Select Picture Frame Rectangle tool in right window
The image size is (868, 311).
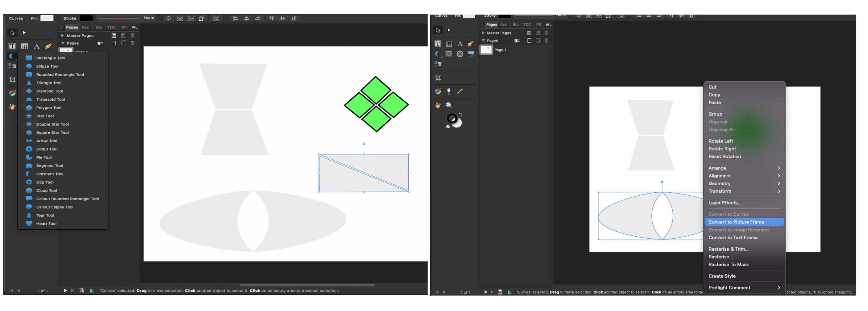tap(449, 54)
